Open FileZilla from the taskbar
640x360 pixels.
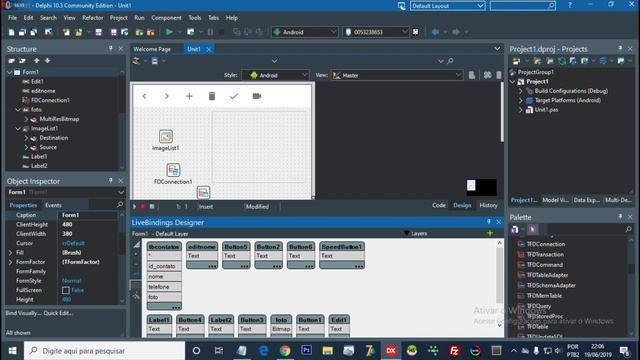[454, 351]
